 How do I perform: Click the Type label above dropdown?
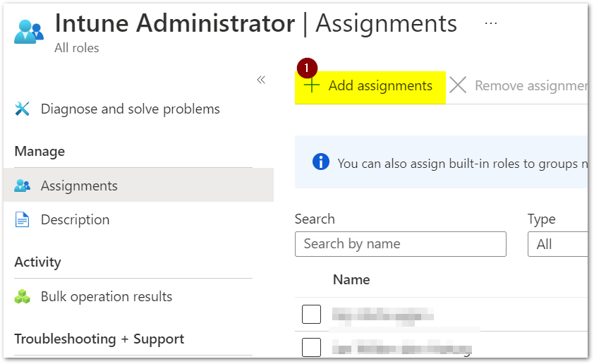tap(541, 219)
